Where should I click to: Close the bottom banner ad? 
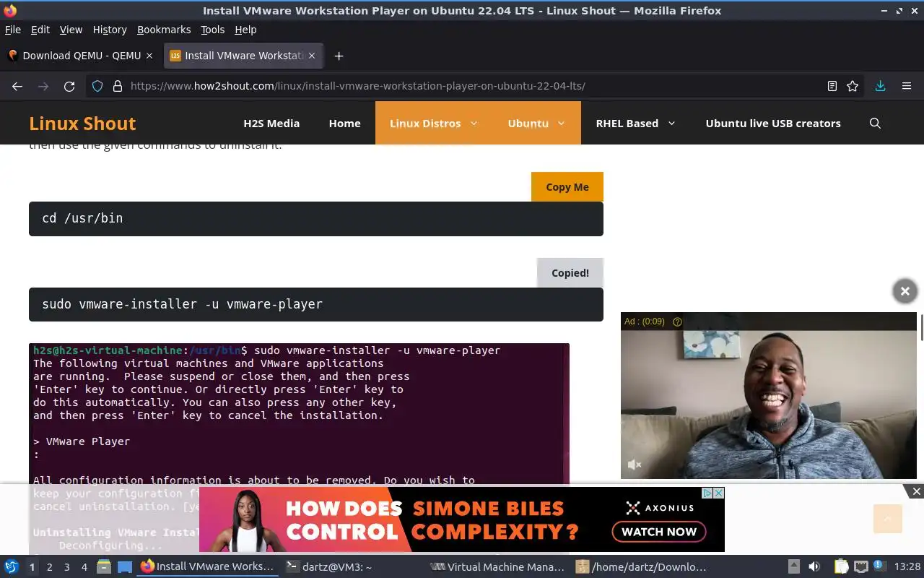[916, 491]
